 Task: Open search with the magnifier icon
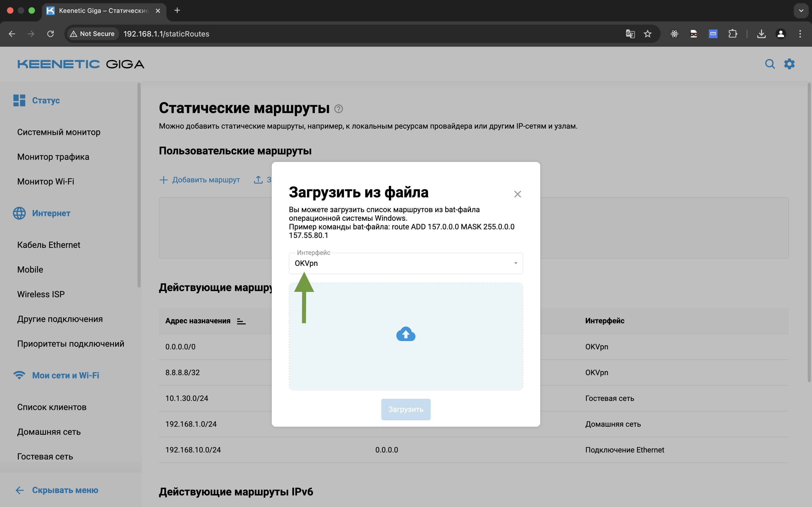point(770,64)
